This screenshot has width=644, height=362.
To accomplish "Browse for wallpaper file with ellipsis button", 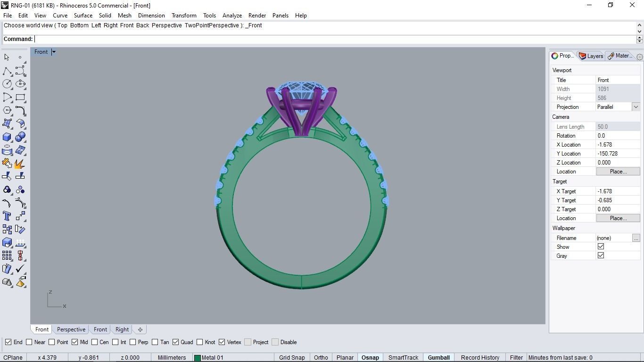I will click(636, 238).
